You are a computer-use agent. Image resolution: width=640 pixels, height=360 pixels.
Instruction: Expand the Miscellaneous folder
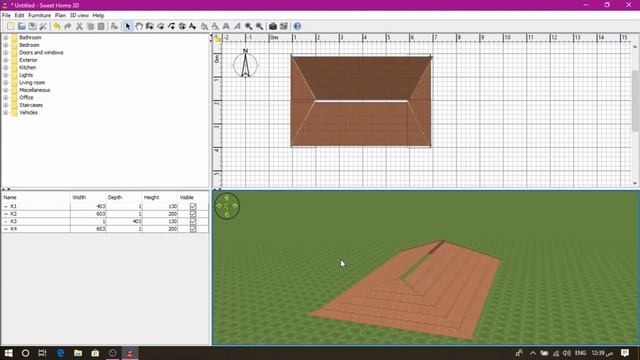pyautogui.click(x=6, y=90)
